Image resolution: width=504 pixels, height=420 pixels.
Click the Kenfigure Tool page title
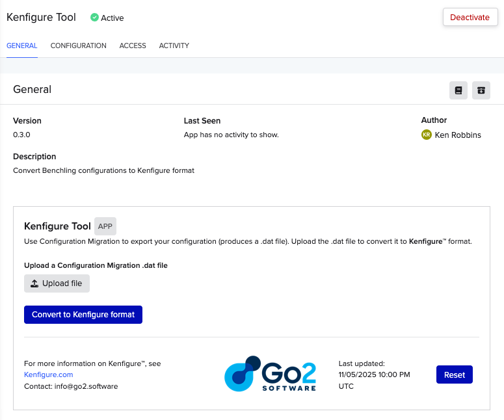tap(41, 18)
